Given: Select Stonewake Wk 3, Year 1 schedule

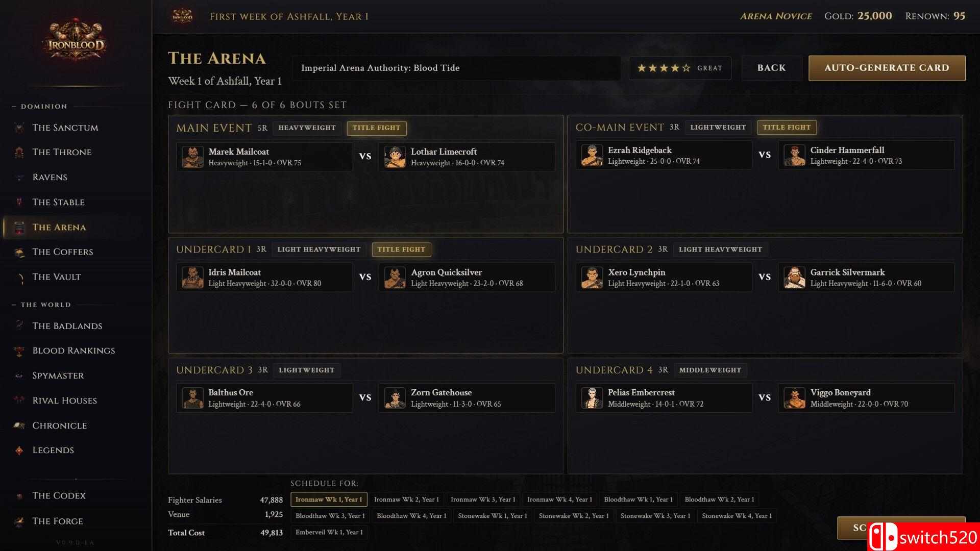Looking at the screenshot, I should point(655,516).
